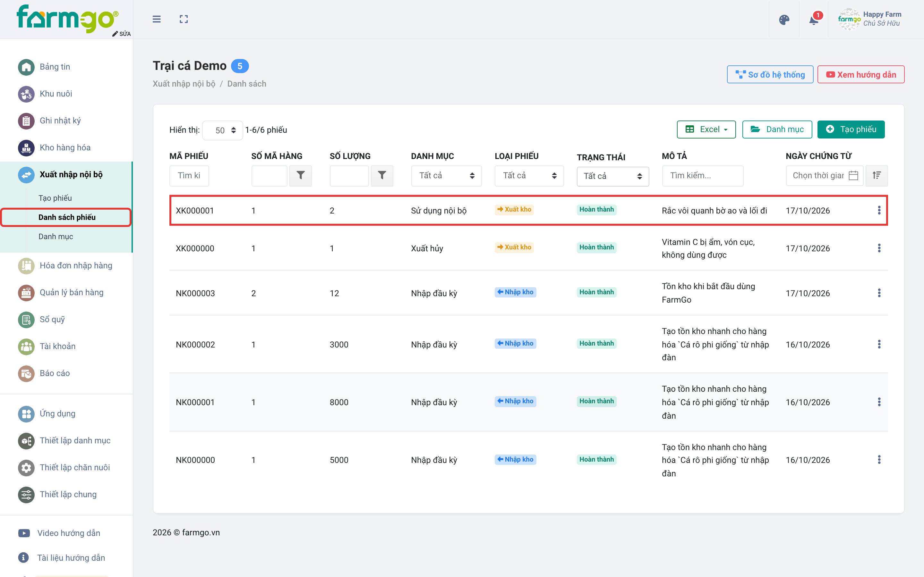Image resolution: width=924 pixels, height=577 pixels.
Task: Apply the Số mã hàng filter funnel
Action: point(301,176)
